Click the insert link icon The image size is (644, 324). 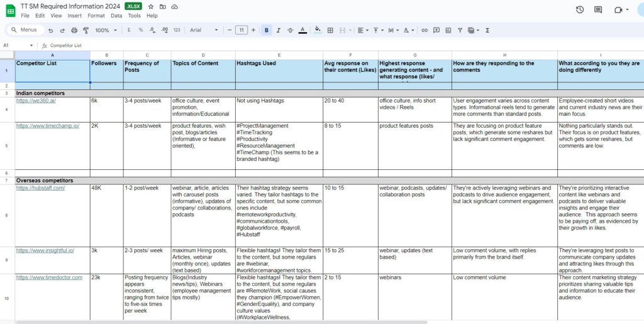[x=425, y=30]
